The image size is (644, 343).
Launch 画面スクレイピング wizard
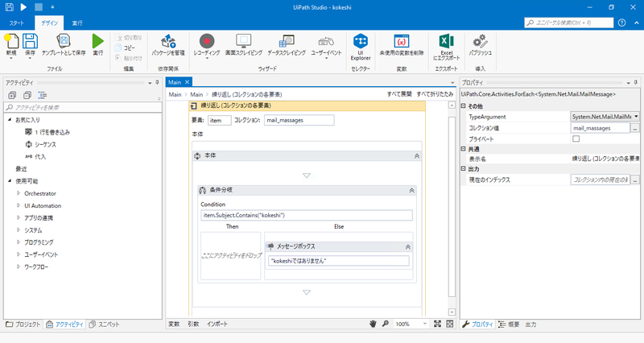point(244,45)
